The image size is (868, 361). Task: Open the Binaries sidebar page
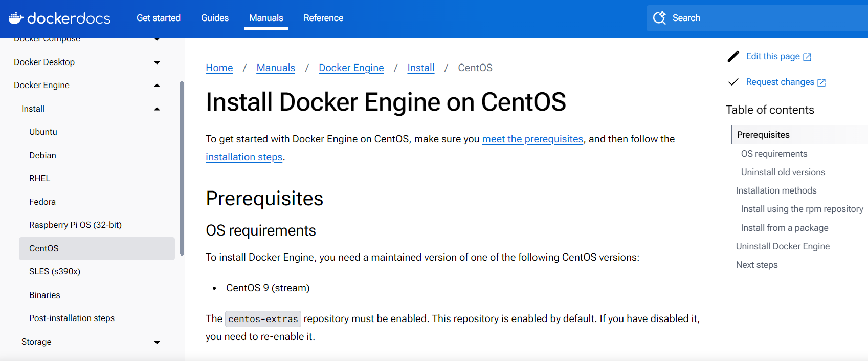[x=45, y=295]
